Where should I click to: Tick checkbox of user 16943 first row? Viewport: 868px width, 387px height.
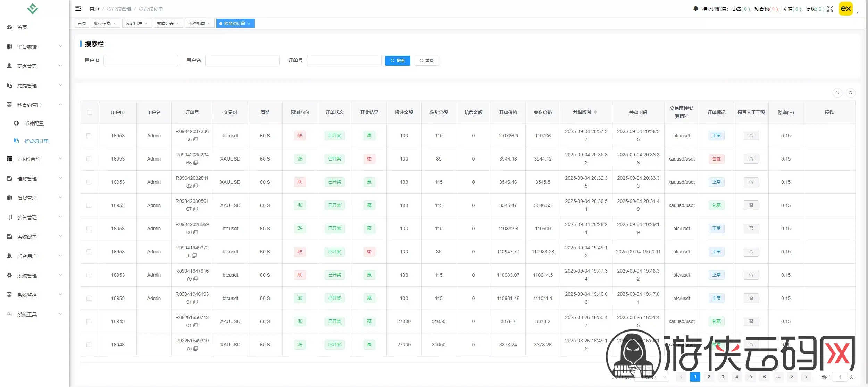click(x=89, y=321)
